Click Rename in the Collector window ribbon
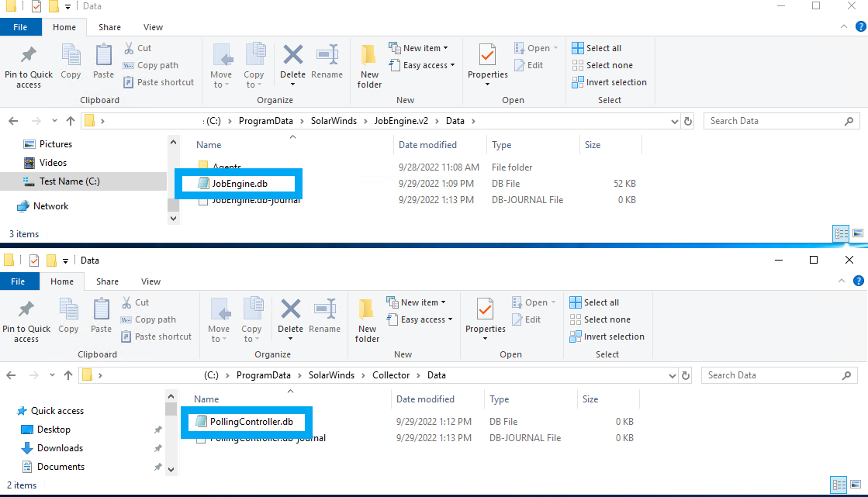The width and height of the screenshot is (868, 497). pos(325,316)
